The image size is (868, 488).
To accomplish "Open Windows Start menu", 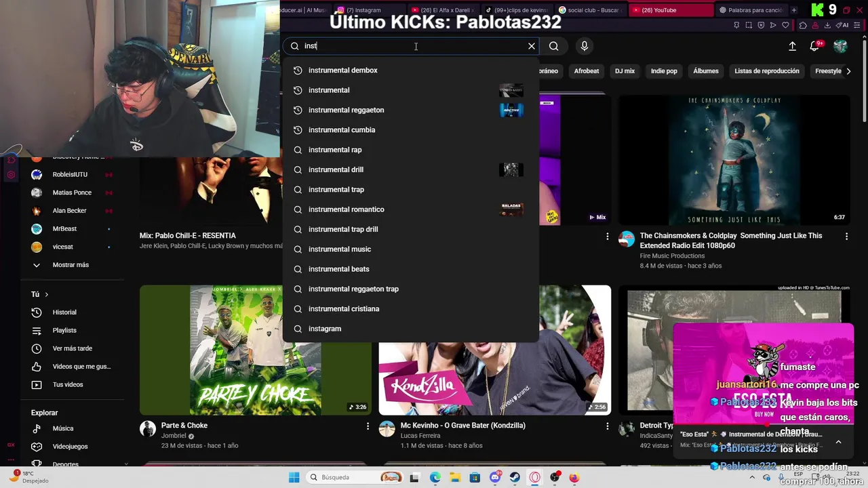I will [294, 477].
